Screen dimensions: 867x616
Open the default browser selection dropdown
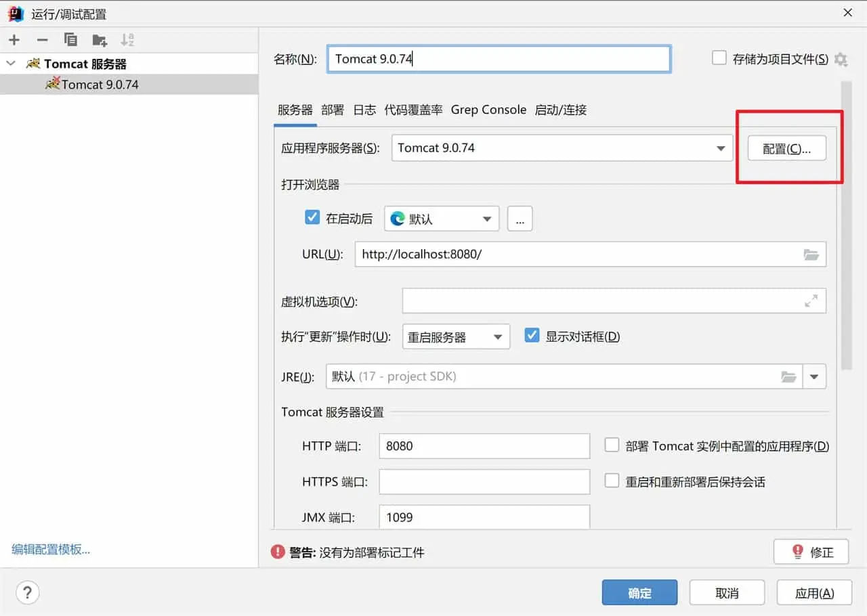pos(486,219)
